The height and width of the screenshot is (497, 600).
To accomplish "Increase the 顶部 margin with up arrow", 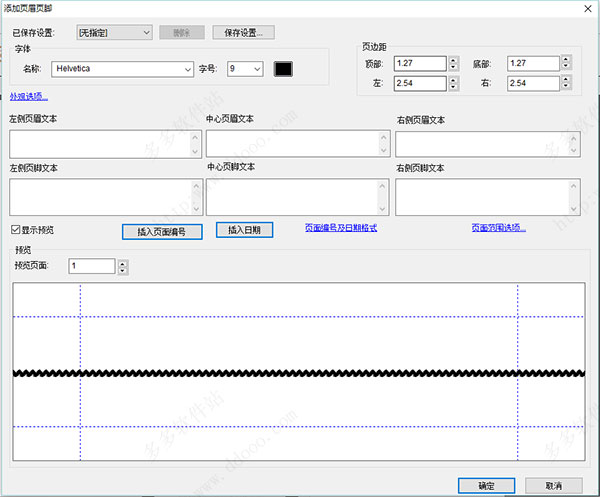I will coord(453,60).
